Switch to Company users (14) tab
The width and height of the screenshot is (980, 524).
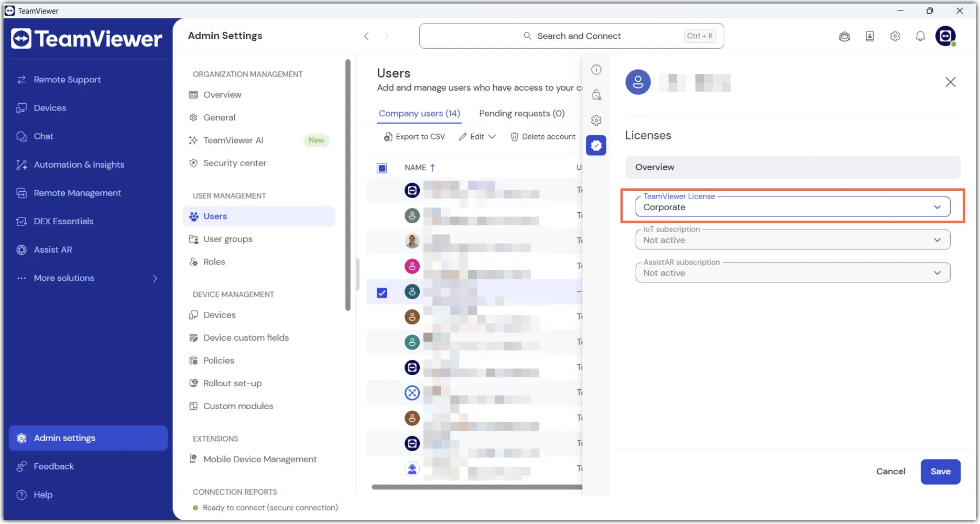419,114
